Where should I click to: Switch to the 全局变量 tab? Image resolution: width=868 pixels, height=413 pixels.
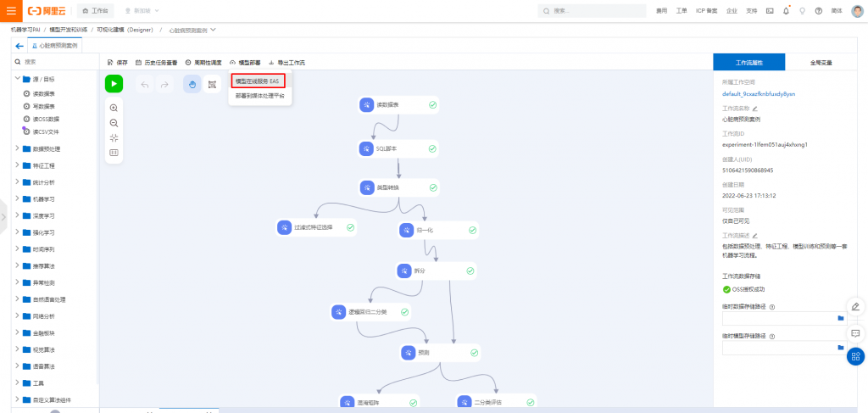click(821, 63)
